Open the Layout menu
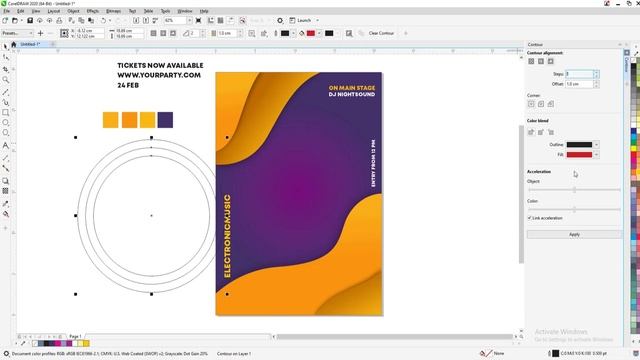The height and width of the screenshot is (360, 640). 53,11
